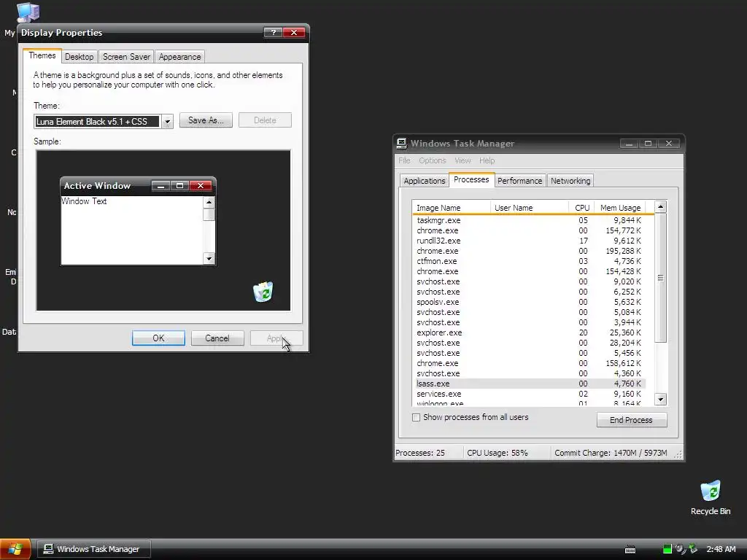Sort processes by CPU column

point(581,208)
